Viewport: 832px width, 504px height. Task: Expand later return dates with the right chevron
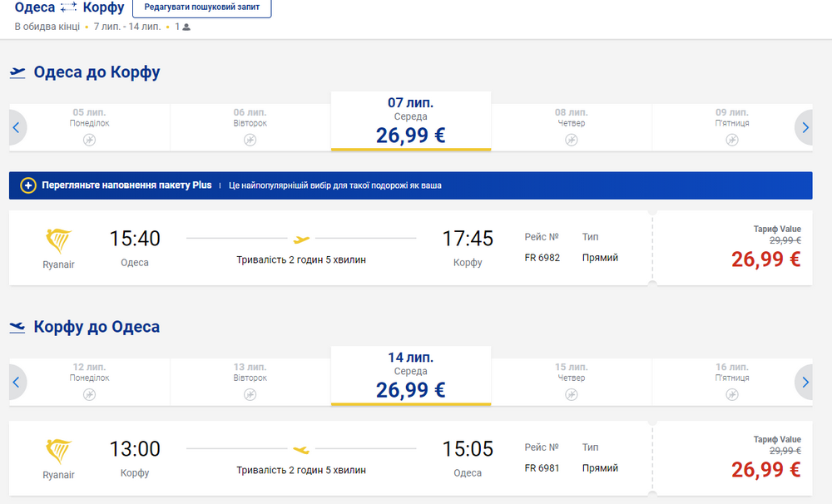[x=805, y=382]
